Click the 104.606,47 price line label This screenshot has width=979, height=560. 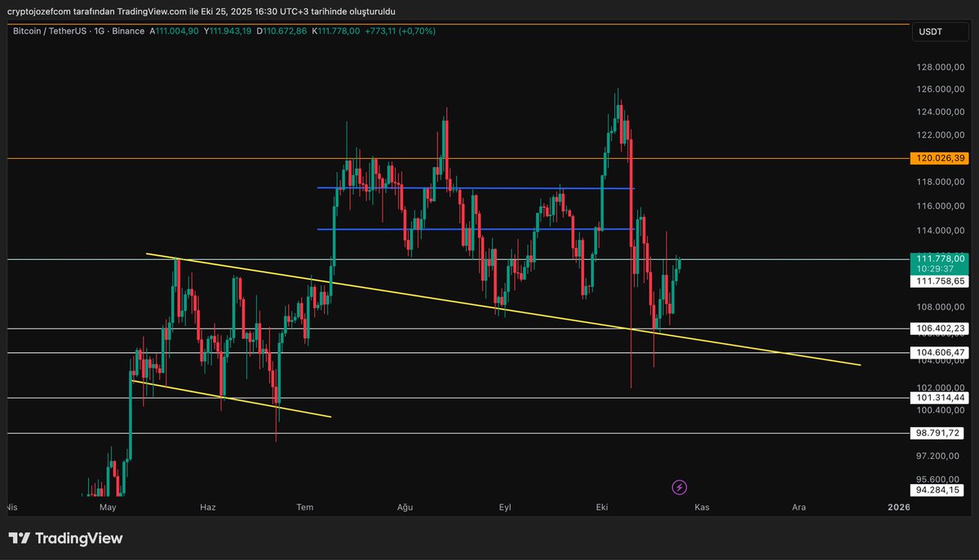940,352
